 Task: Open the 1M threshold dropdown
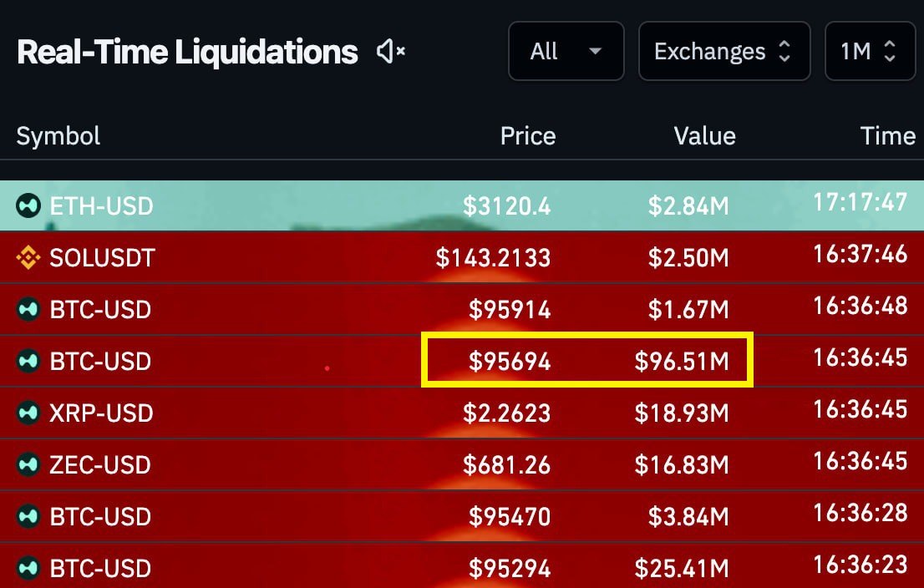coord(869,52)
